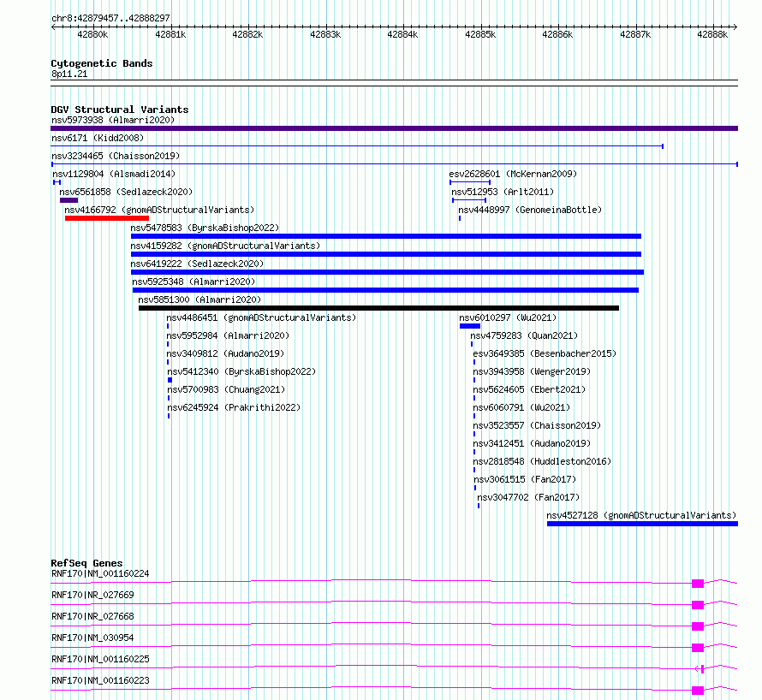Select the blue nsv4527128 variant bar
Viewport: 762px width, 700px height.
pos(642,524)
